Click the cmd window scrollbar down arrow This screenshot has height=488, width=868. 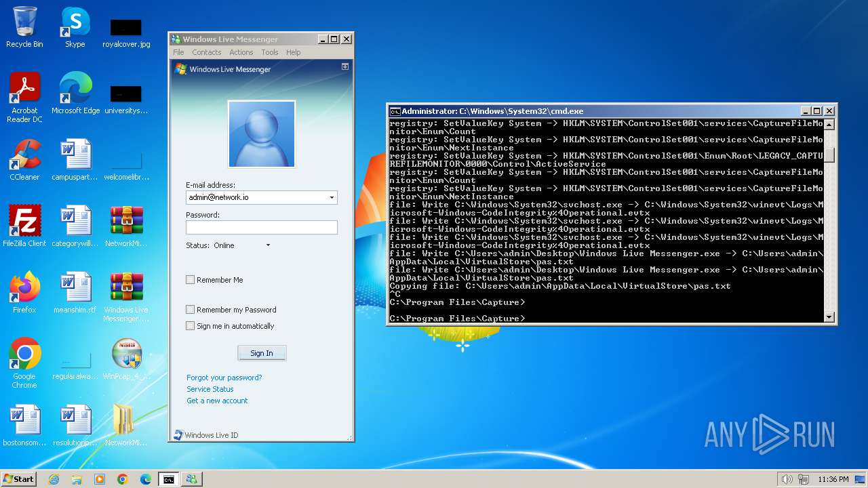pyautogui.click(x=829, y=317)
